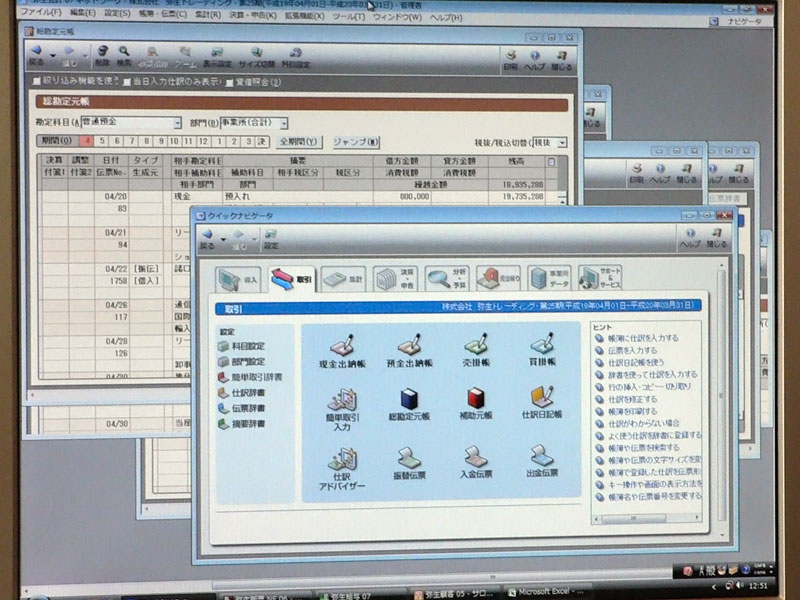Open the 設定(S) menu
This screenshot has height=600, width=800.
pos(117,13)
